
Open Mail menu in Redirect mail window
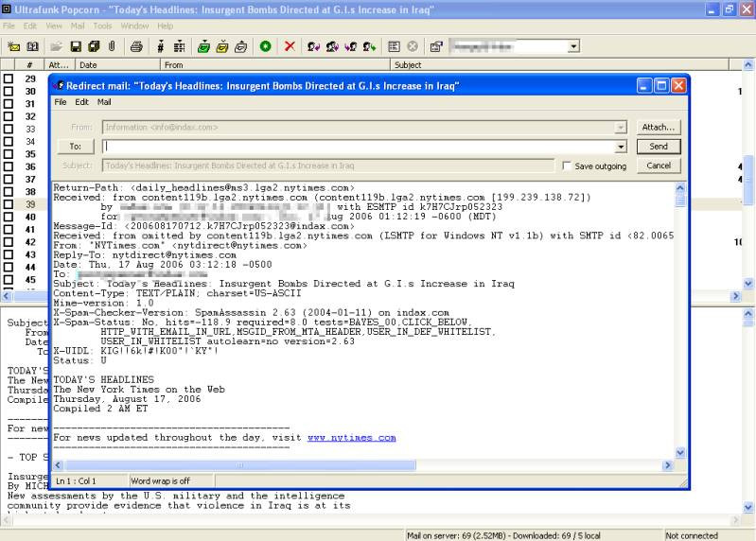tap(104, 102)
